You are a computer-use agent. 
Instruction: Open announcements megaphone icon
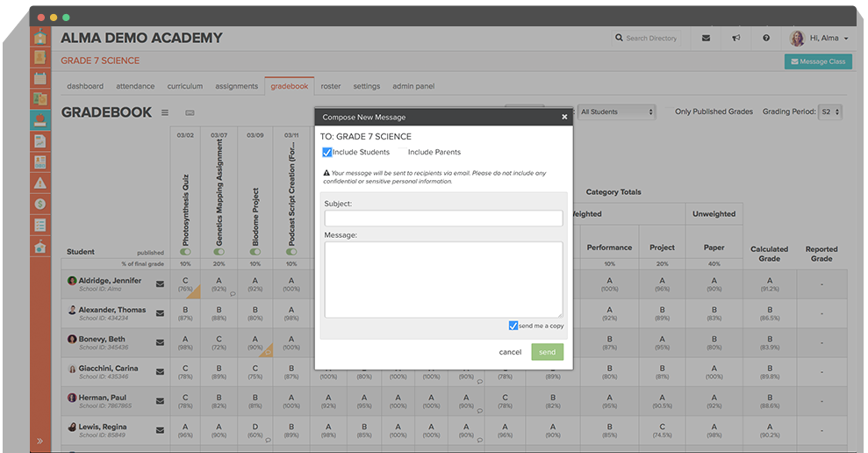click(x=736, y=39)
